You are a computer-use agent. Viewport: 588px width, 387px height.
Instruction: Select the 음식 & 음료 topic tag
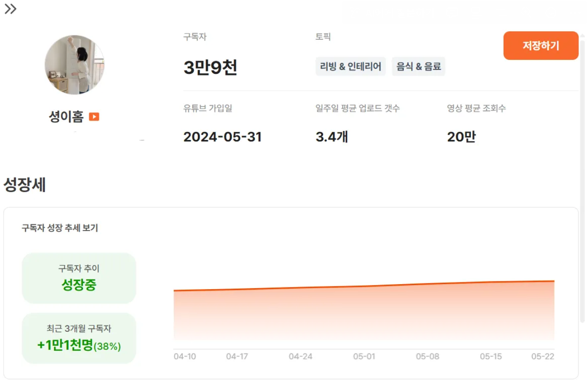[x=419, y=67]
